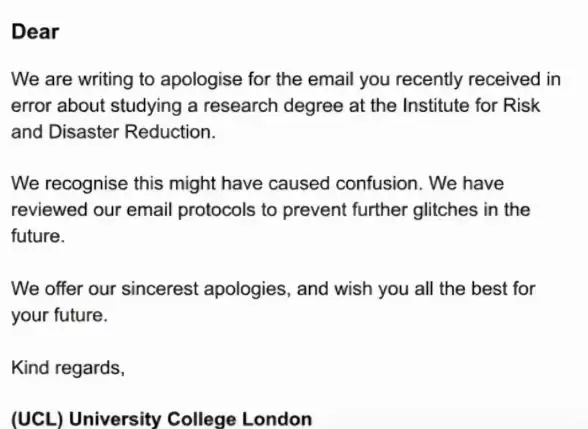Screen dimensions: 588x429
Task: Click the word 'recognise' in second paragraph
Action: tap(86, 184)
